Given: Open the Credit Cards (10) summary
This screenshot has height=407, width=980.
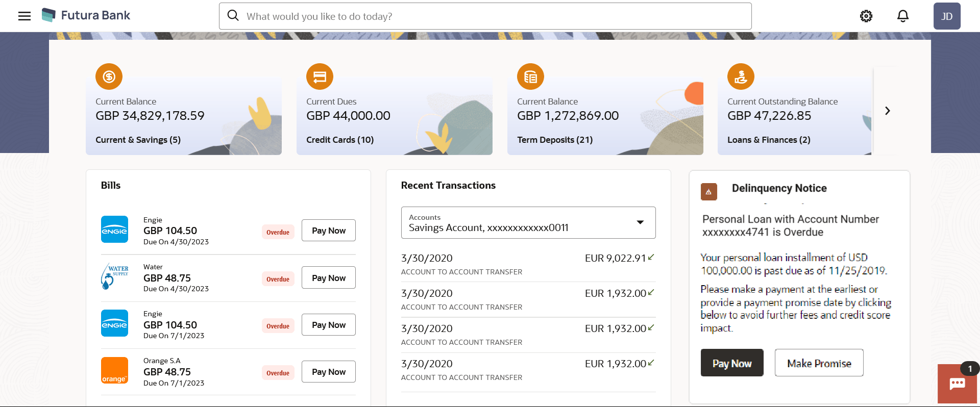Looking at the screenshot, I should pos(340,140).
